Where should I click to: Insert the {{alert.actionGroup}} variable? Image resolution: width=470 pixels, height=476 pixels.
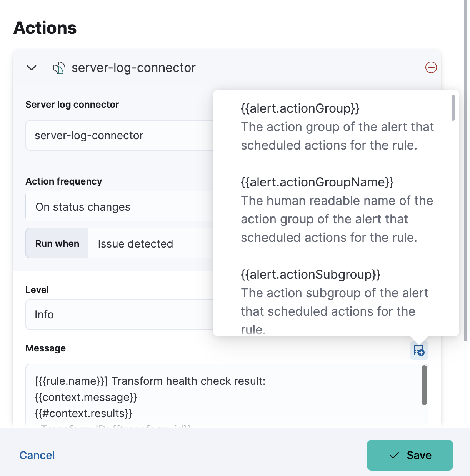(x=300, y=108)
